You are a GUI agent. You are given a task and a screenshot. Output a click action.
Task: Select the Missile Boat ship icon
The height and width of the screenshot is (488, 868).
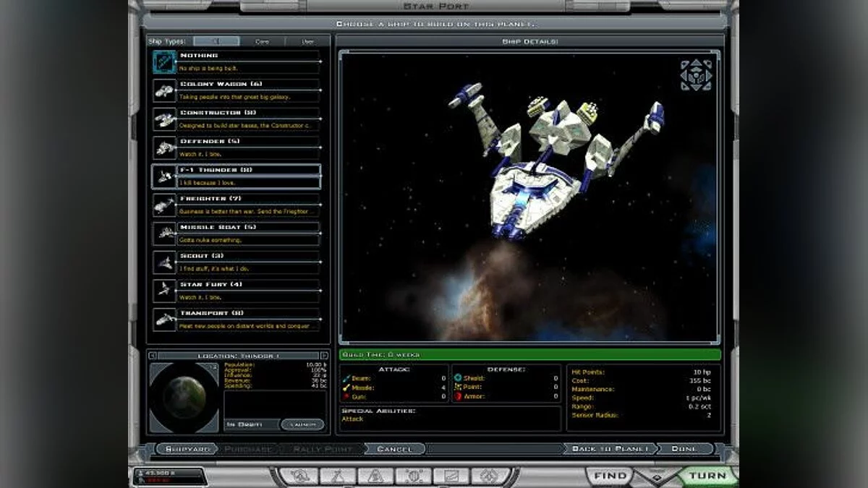point(164,233)
